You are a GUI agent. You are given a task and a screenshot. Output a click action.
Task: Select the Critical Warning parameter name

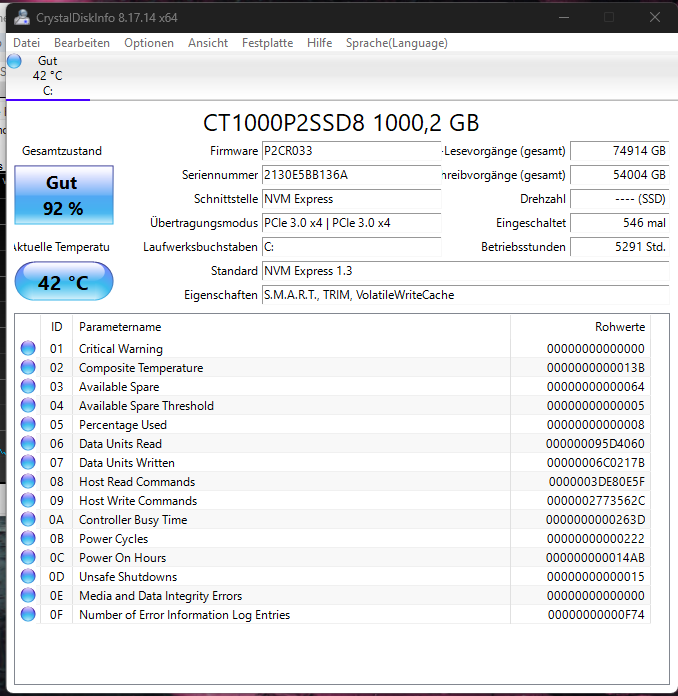pyautogui.click(x=121, y=349)
